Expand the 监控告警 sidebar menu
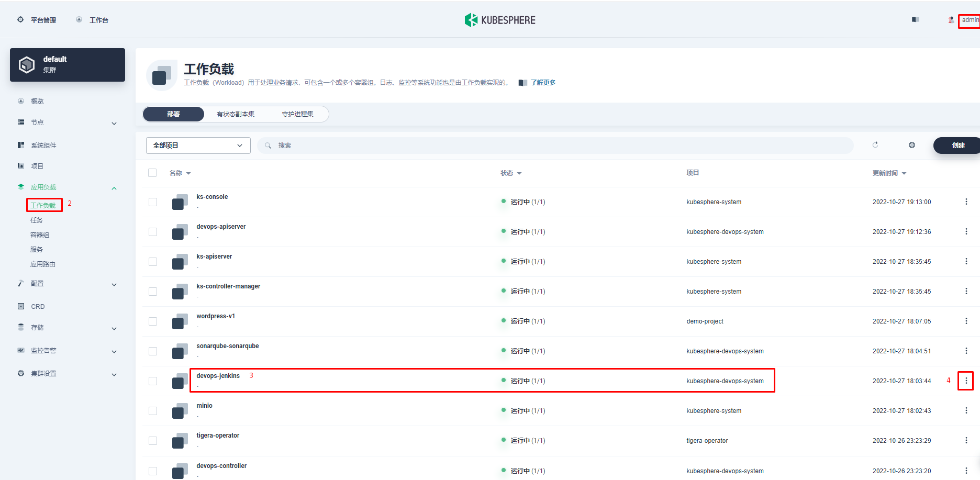 (114, 352)
